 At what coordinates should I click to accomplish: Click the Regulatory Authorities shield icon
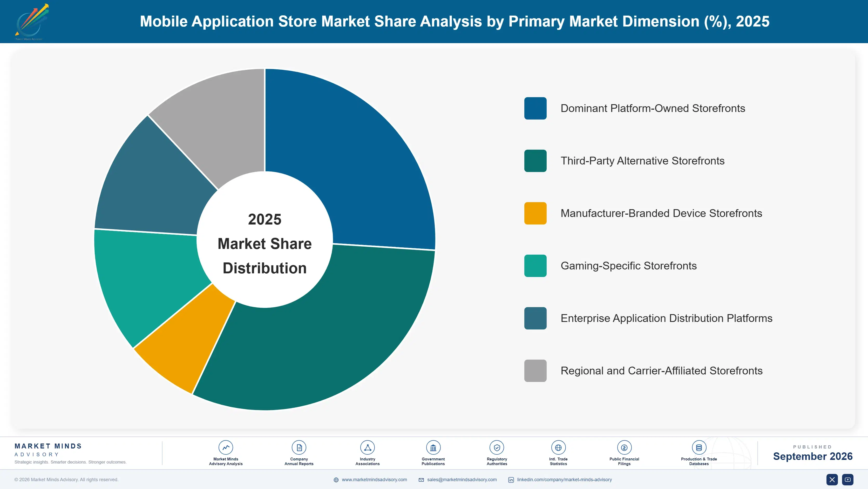[497, 447]
